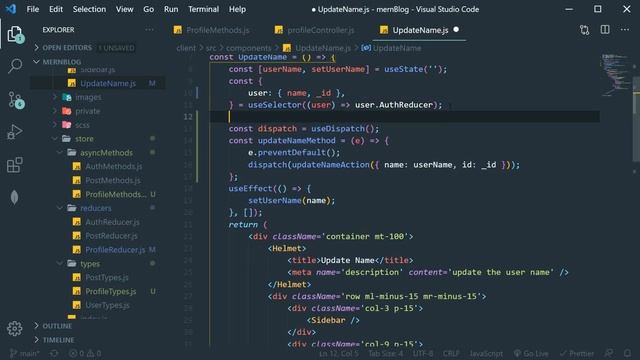Open PostMethods.js file

click(113, 180)
